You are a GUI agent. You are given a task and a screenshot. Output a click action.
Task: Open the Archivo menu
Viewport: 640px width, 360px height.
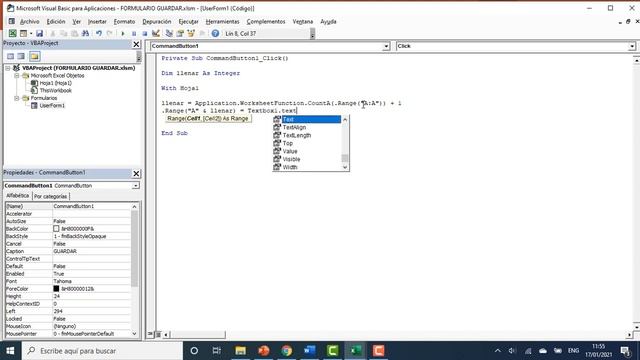coord(29,22)
